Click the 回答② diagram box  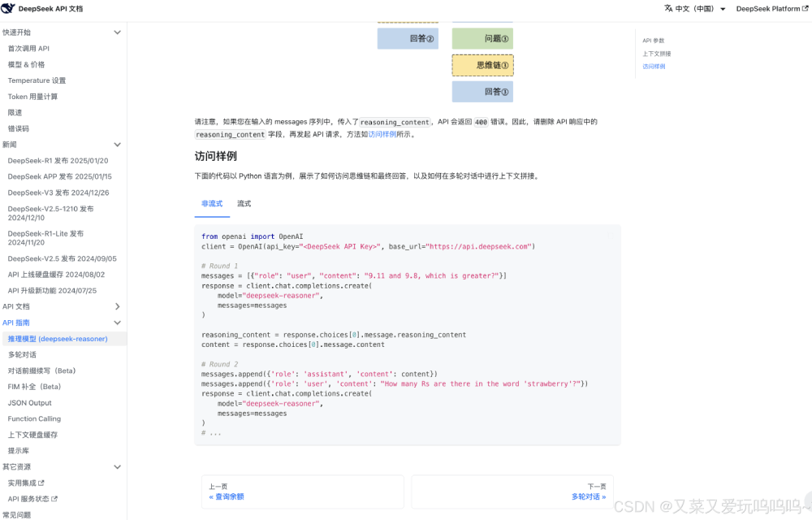pyautogui.click(x=408, y=38)
